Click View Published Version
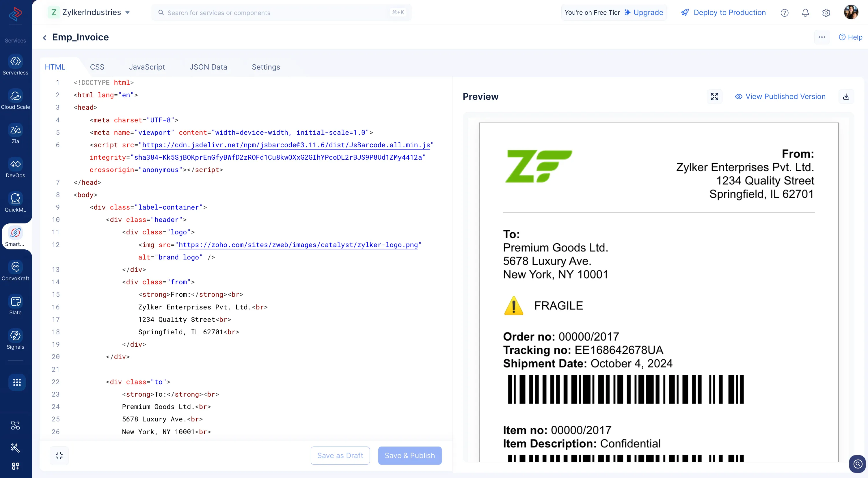The width and height of the screenshot is (868, 478). pos(780,97)
